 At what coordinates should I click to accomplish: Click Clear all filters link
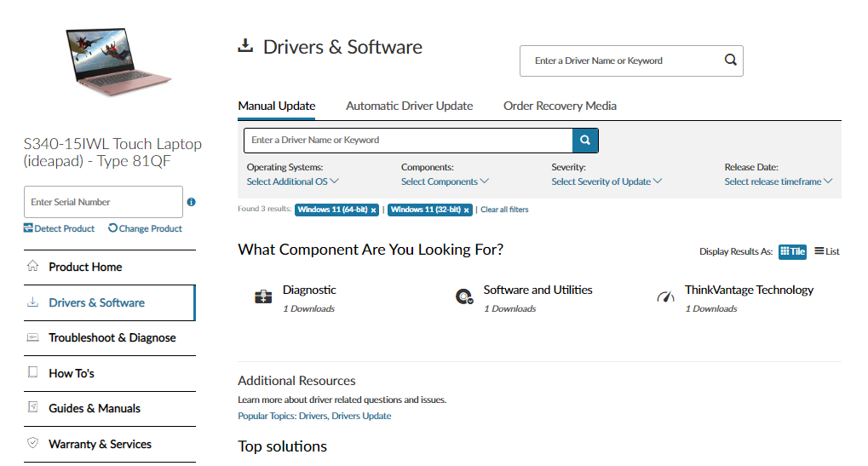(x=504, y=210)
